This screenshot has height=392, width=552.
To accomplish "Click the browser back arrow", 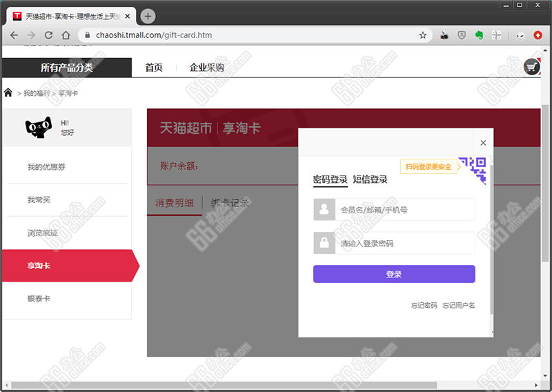I will coord(14,35).
